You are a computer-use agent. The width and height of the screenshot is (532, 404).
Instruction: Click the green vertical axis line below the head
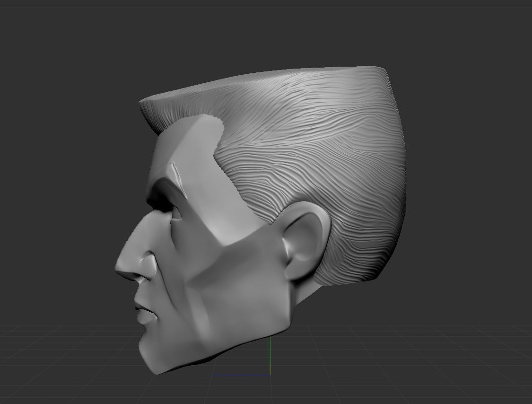270,355
